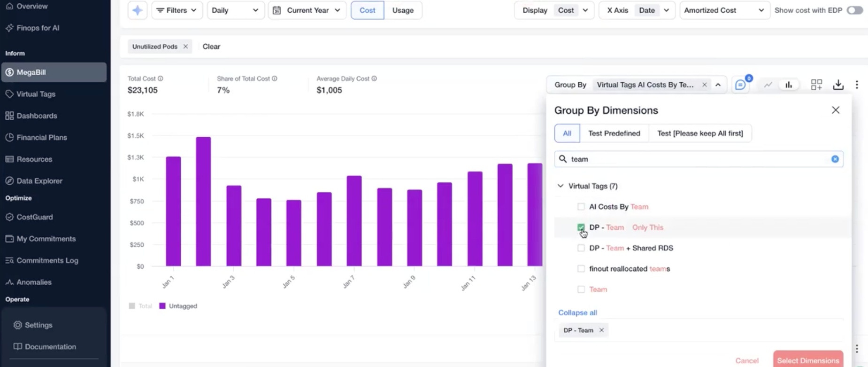
Task: Check the AI Costs By Team checkbox
Action: 581,207
